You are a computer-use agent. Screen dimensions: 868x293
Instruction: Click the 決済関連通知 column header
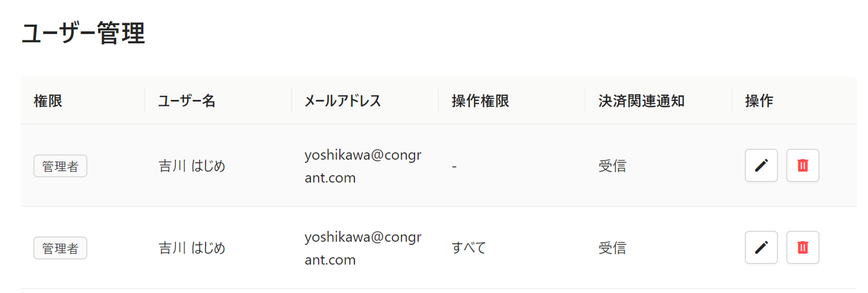tap(641, 101)
